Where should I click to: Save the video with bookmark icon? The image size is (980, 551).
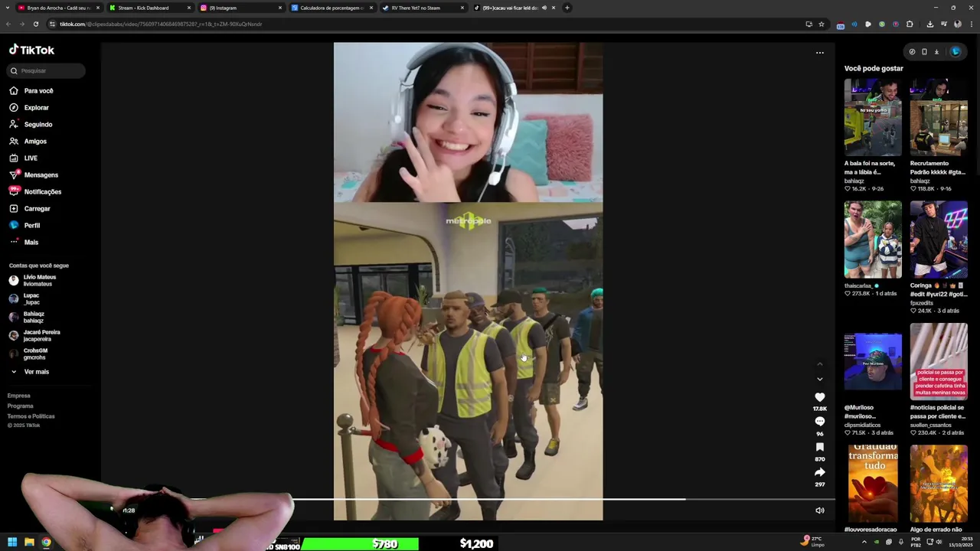tap(820, 447)
